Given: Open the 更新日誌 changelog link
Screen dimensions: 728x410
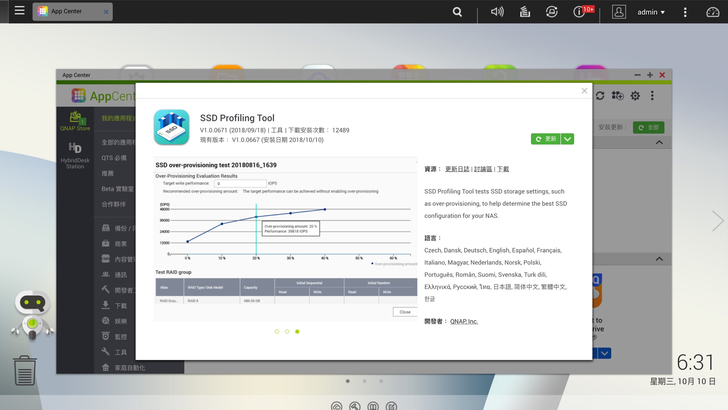Looking at the screenshot, I should tap(456, 169).
